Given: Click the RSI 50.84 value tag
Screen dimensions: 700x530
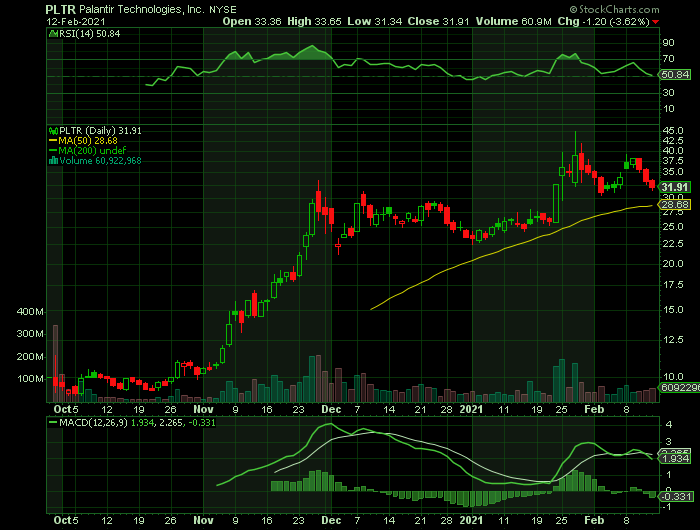Looking at the screenshot, I should 675,75.
